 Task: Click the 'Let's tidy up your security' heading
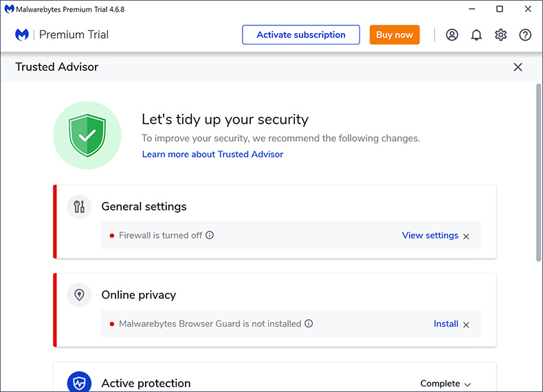(x=225, y=119)
